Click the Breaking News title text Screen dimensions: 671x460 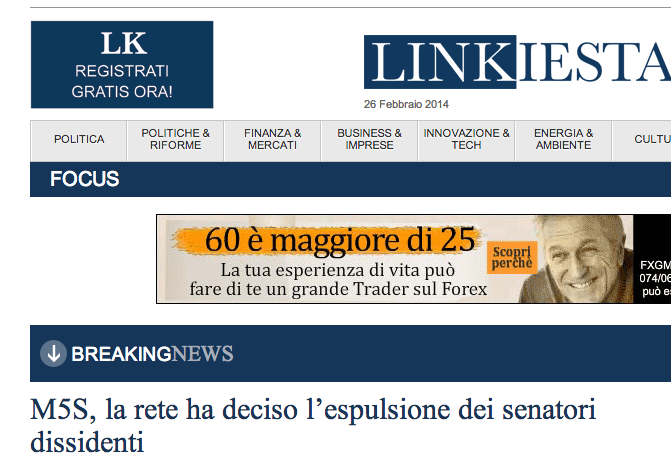click(152, 354)
